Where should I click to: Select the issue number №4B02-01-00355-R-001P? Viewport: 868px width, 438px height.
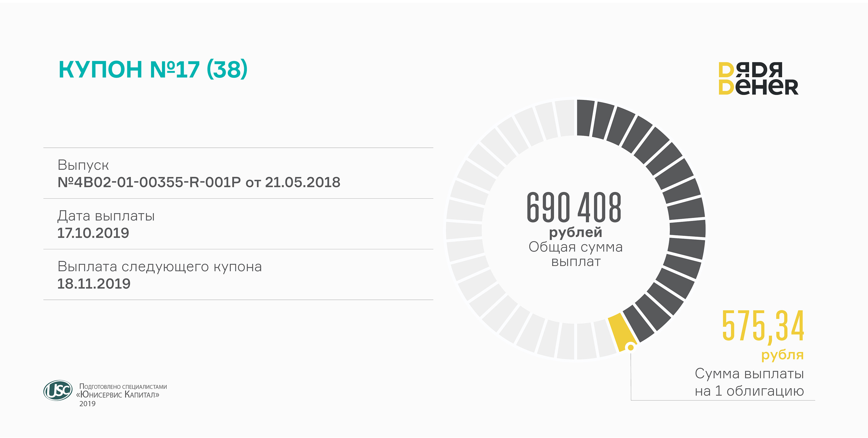[149, 182]
